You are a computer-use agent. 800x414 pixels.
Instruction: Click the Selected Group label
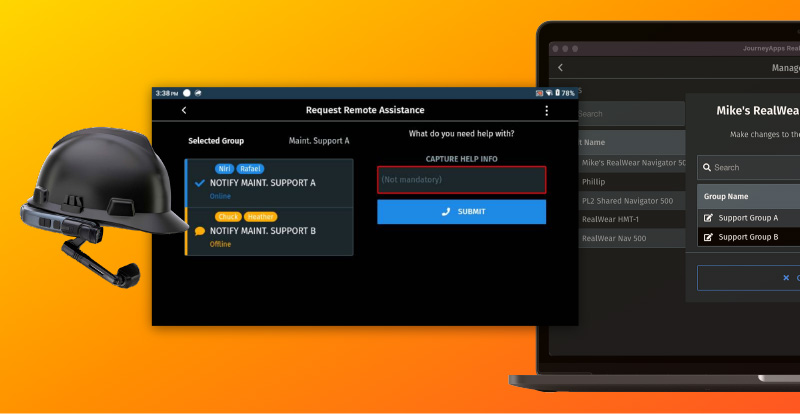(216, 141)
